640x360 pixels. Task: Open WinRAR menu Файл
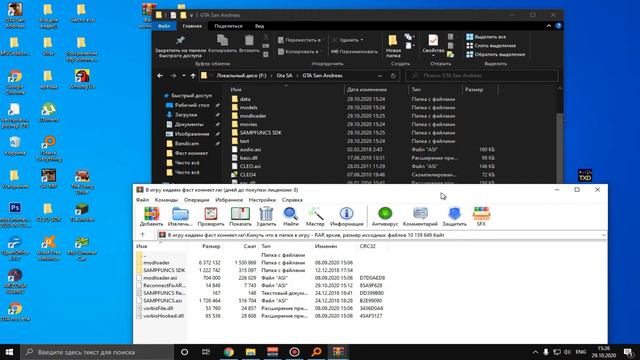[x=142, y=200]
